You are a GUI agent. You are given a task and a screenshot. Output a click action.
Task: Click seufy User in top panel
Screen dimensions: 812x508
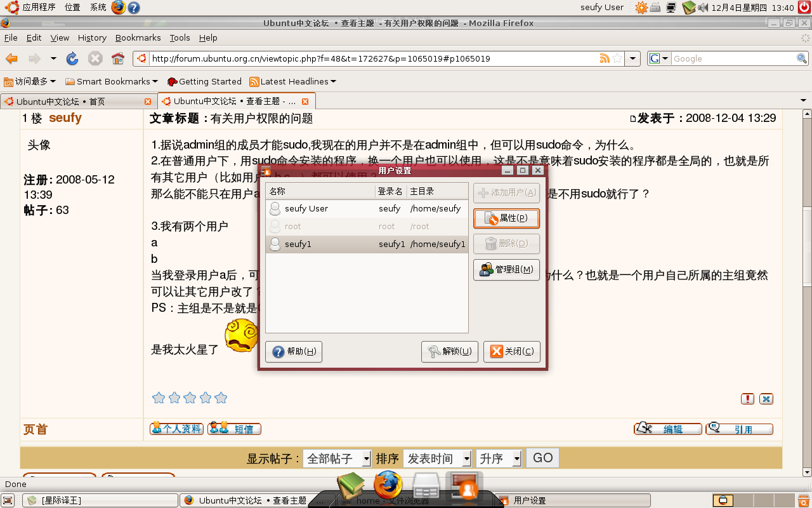pos(602,8)
